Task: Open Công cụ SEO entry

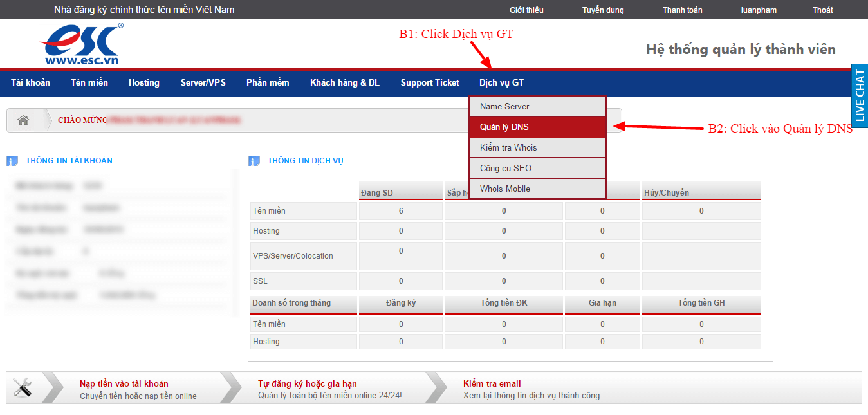Action: tap(538, 168)
